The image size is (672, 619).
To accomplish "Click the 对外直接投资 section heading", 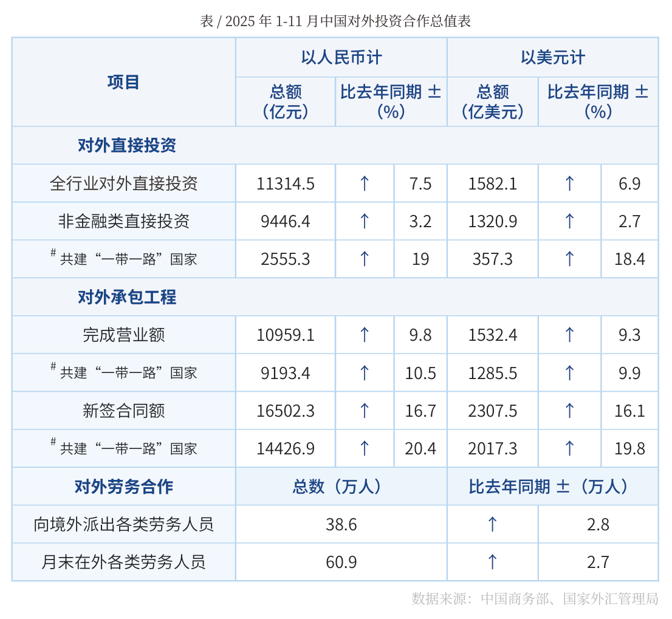I will [x=127, y=146].
